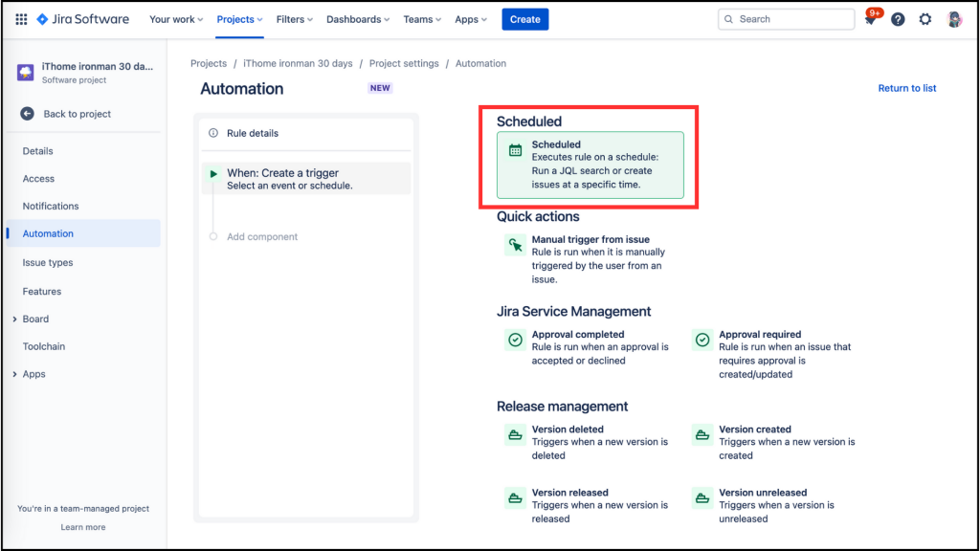
Task: Open the Teams dropdown menu
Action: 422,19
